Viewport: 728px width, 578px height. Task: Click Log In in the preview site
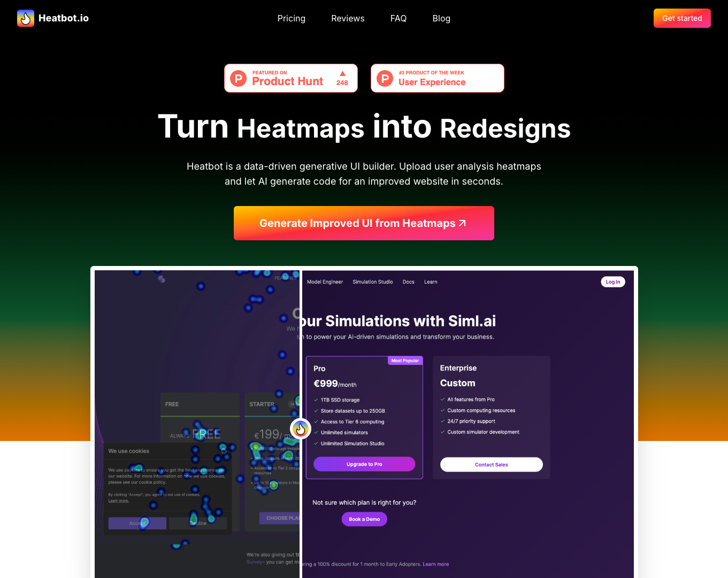pos(612,282)
